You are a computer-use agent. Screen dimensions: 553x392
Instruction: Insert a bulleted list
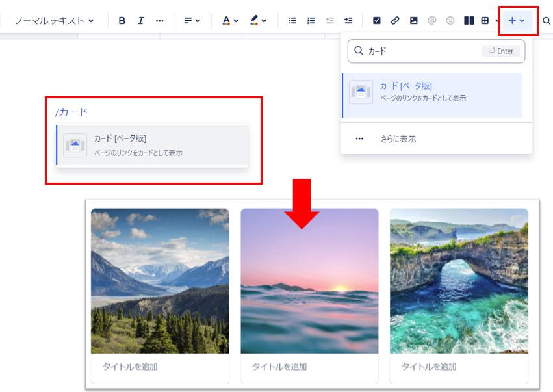[x=292, y=21]
